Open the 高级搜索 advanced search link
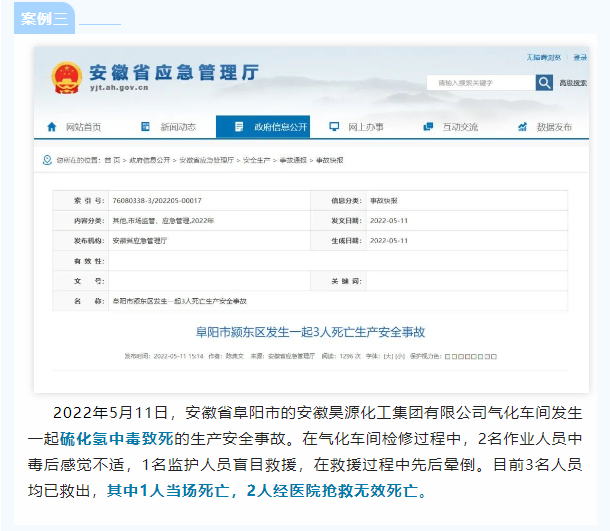 (x=573, y=83)
